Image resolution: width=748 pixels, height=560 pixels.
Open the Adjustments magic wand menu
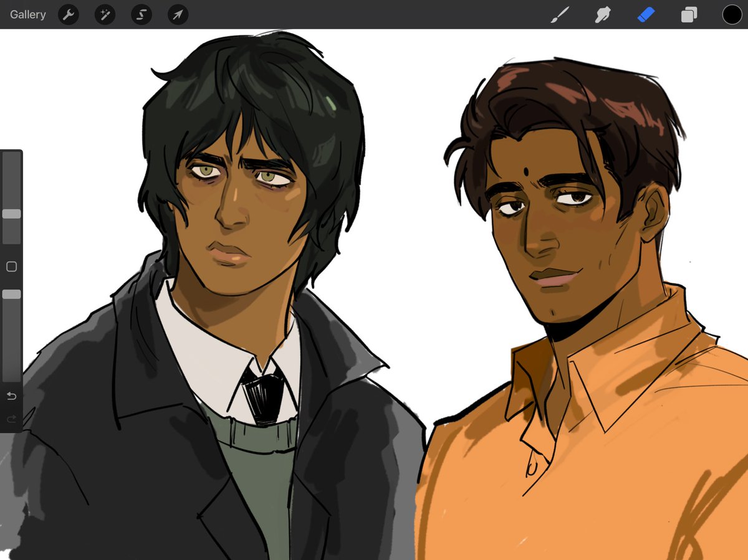105,14
